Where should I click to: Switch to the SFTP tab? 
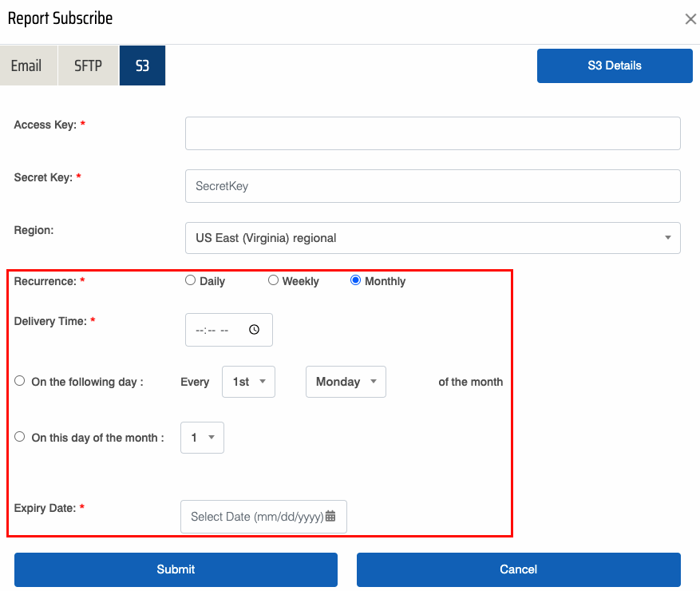pyautogui.click(x=88, y=65)
